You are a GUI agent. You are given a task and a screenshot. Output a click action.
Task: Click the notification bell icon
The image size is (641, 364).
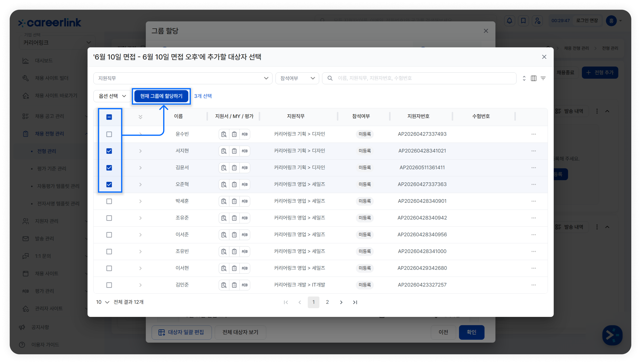tap(509, 20)
